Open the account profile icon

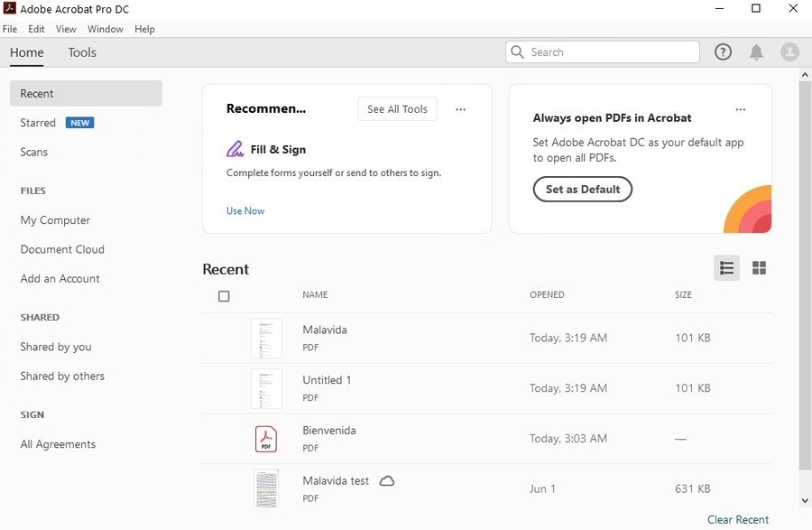coord(789,51)
